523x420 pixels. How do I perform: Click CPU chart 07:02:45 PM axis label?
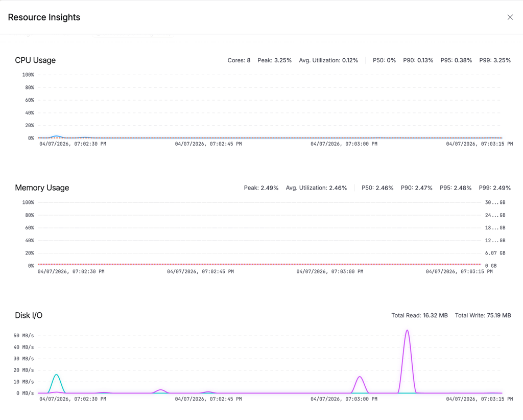(208, 144)
